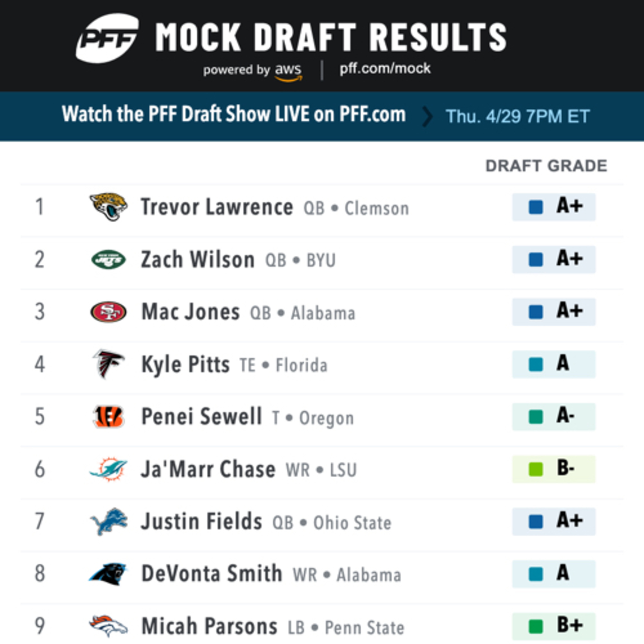This screenshot has height=644, width=644.
Task: Select Justin Fields player name
Action: 201,522
